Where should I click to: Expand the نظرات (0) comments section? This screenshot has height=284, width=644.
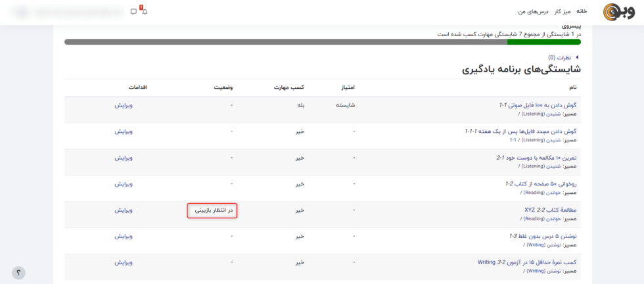tap(563, 58)
